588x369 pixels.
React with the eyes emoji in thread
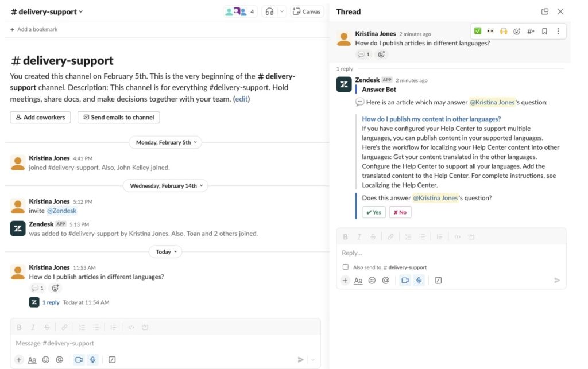click(x=490, y=31)
